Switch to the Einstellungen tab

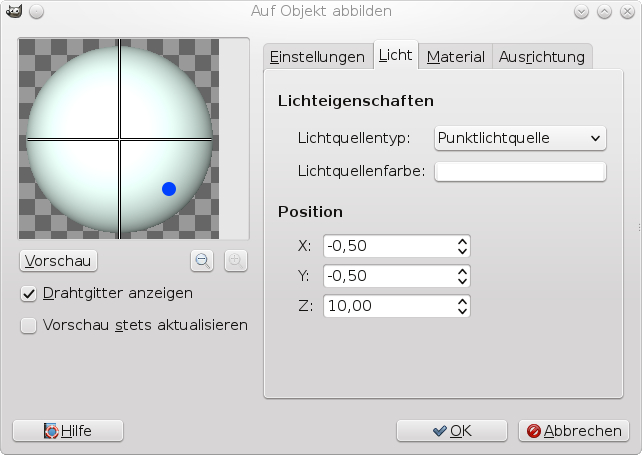pos(317,57)
